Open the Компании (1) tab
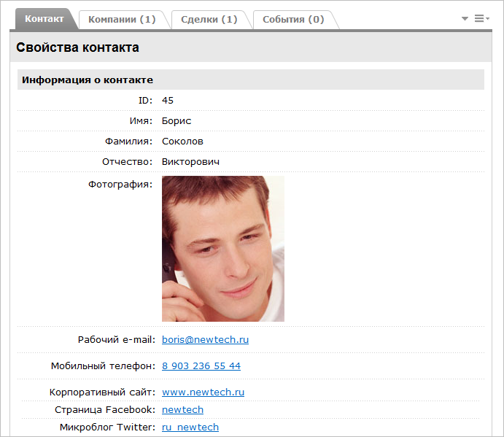Viewport: 504px width, 437px height. pyautogui.click(x=122, y=20)
